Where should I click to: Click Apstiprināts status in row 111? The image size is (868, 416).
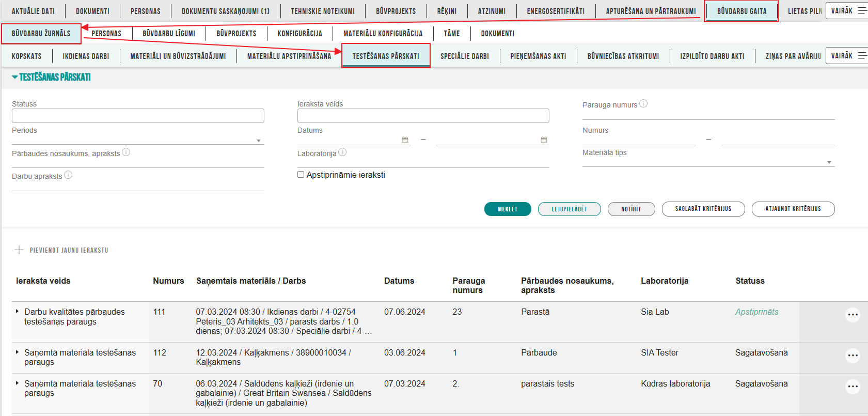coord(756,312)
